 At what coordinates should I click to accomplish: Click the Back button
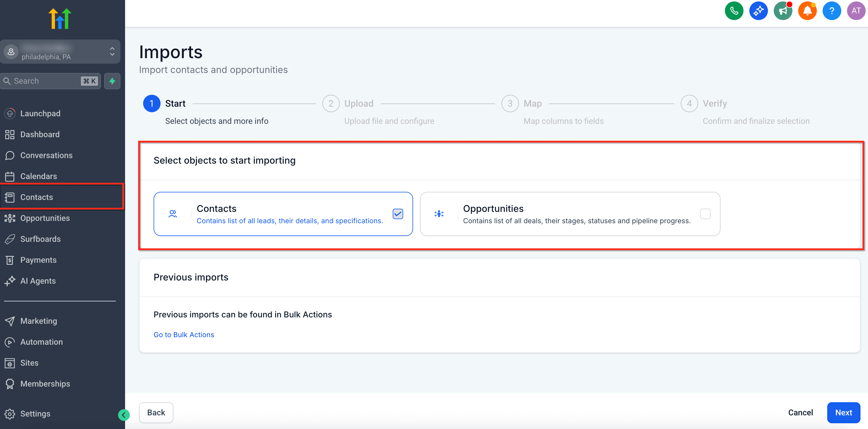point(156,412)
